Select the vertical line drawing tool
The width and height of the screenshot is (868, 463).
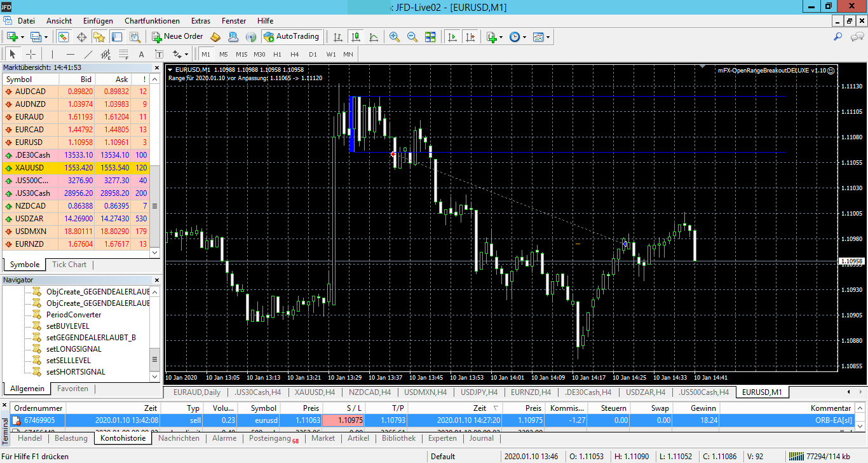point(52,54)
